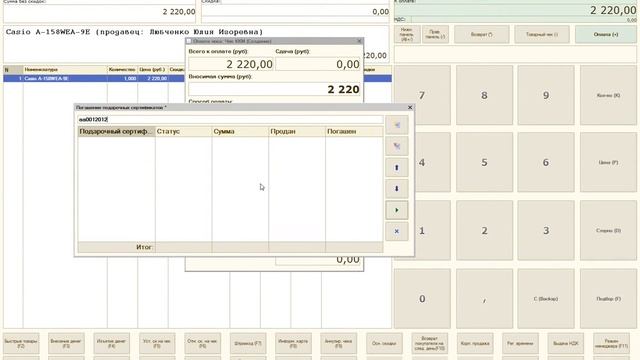The height and width of the screenshot is (360, 640).
Task: Click Изъятие денег (F4) button
Action: pyautogui.click(x=111, y=343)
